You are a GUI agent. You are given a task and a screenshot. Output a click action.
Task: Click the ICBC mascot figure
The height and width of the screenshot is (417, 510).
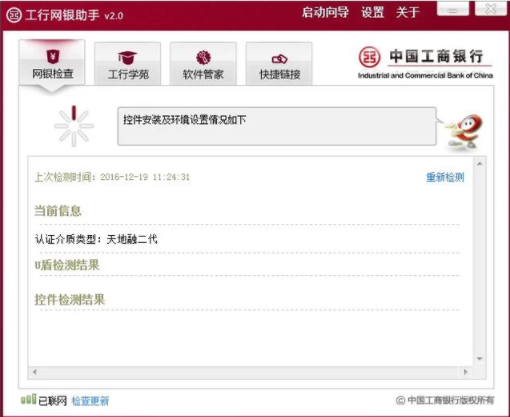click(464, 132)
